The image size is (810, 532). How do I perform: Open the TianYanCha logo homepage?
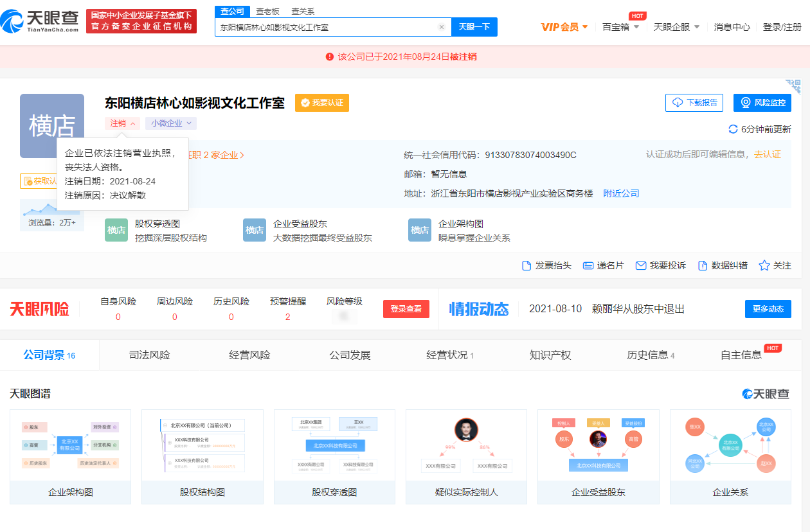40,21
